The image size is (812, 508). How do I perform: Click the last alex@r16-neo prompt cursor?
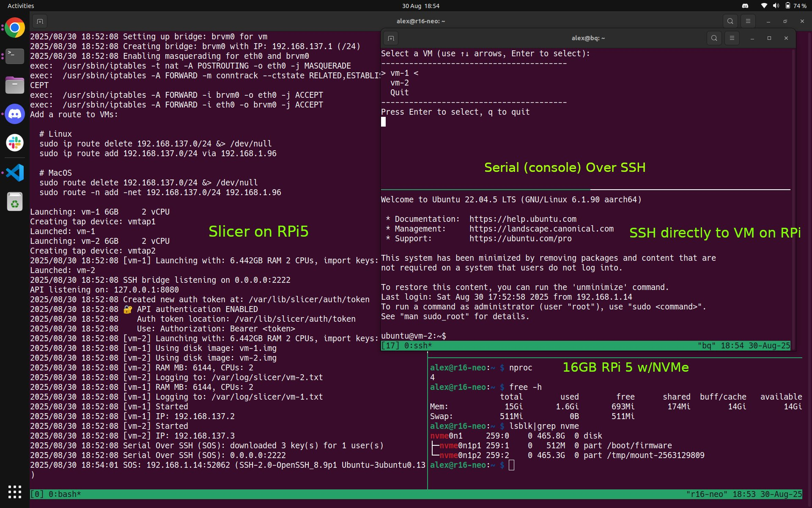(x=511, y=465)
